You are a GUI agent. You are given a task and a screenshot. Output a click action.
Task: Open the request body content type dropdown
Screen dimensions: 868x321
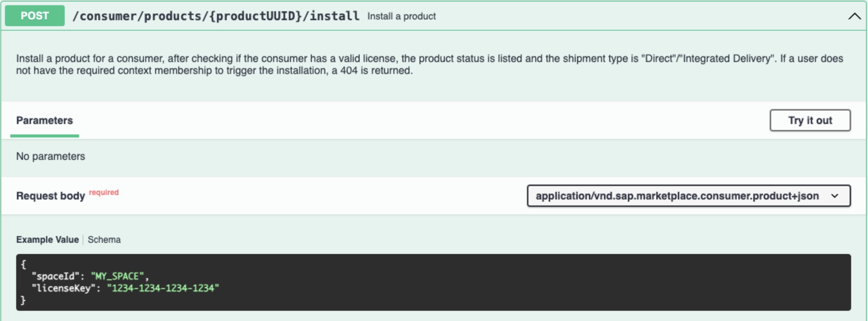click(x=677, y=196)
